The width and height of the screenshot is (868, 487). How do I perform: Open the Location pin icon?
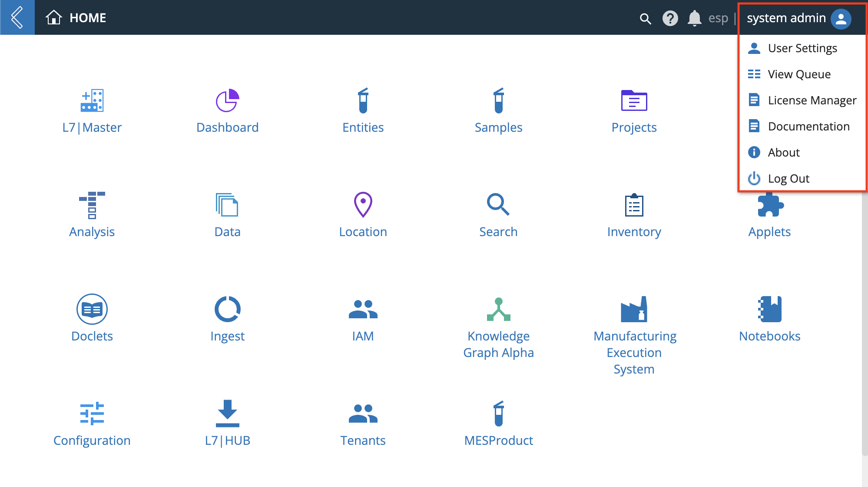[363, 205]
